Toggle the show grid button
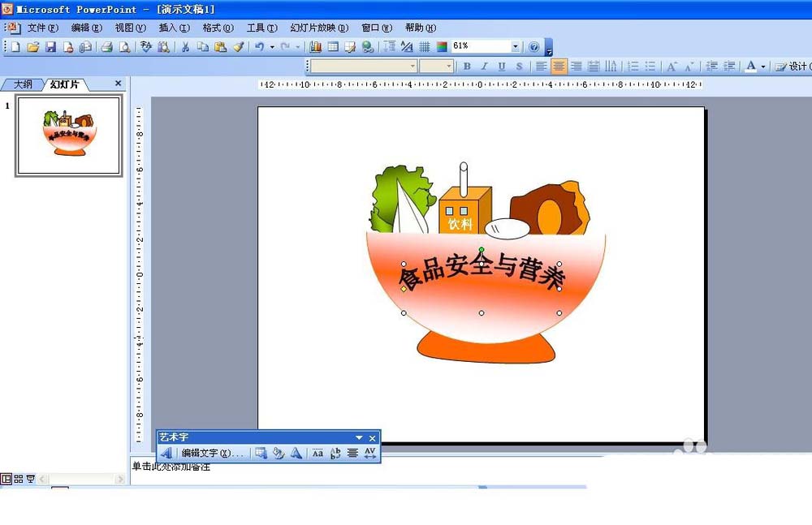 pos(424,47)
